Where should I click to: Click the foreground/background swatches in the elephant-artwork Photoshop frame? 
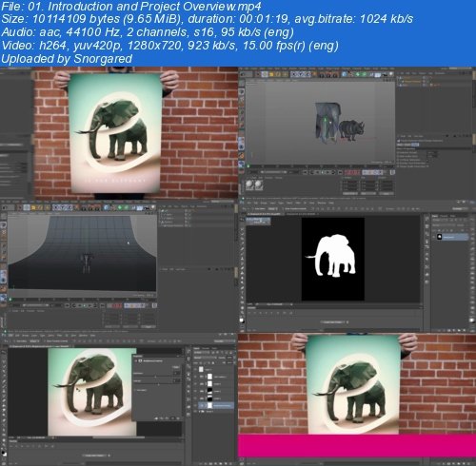point(4,455)
